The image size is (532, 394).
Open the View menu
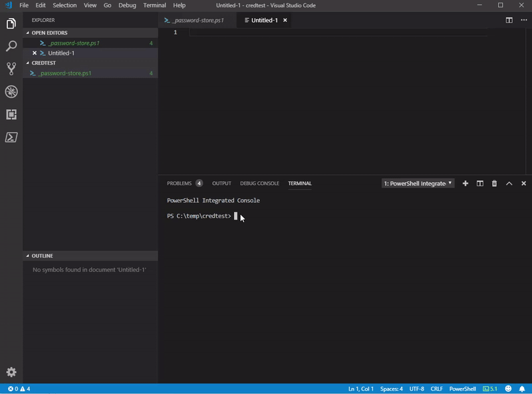coord(90,5)
